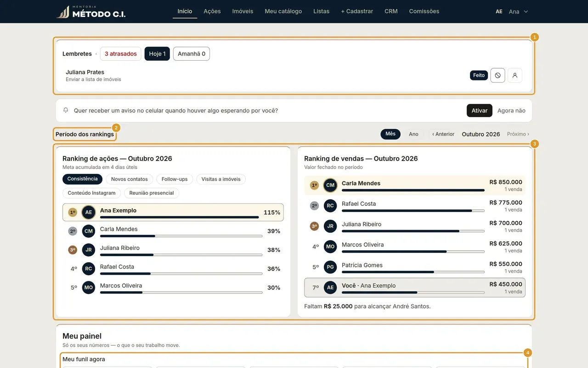Click the 1º medal badge next to Carla Mendes

click(314, 185)
